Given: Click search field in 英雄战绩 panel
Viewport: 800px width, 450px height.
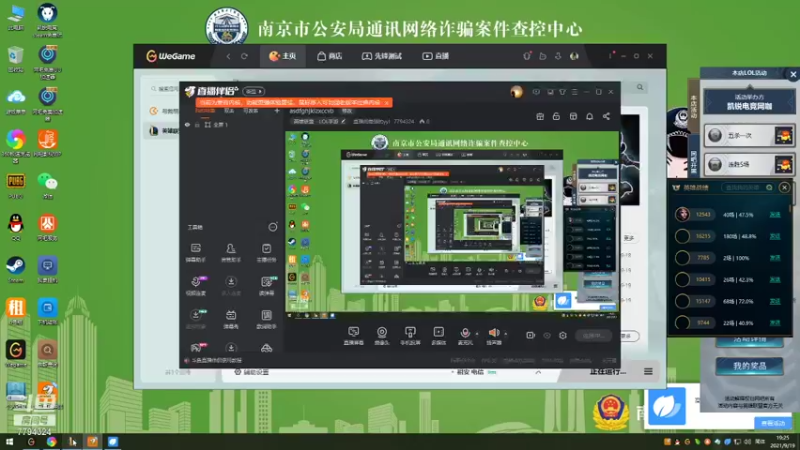Looking at the screenshot, I should click(x=748, y=187).
